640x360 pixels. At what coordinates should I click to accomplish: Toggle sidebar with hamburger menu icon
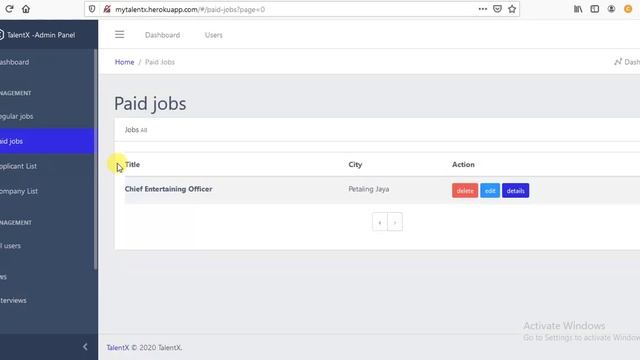119,35
